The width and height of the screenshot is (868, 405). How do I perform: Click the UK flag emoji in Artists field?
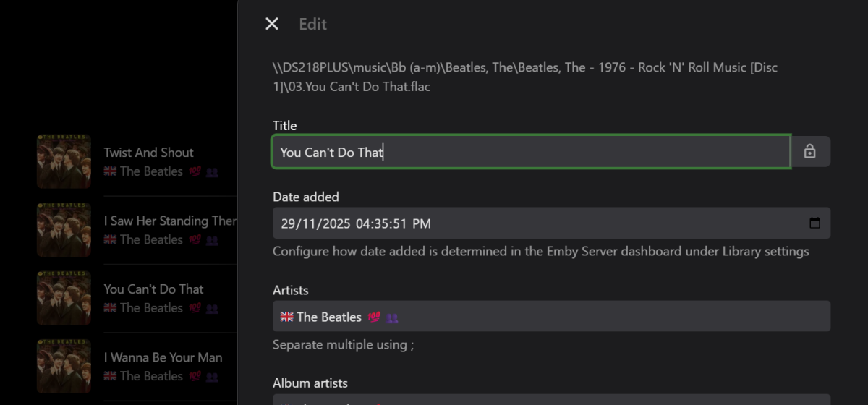(x=286, y=317)
